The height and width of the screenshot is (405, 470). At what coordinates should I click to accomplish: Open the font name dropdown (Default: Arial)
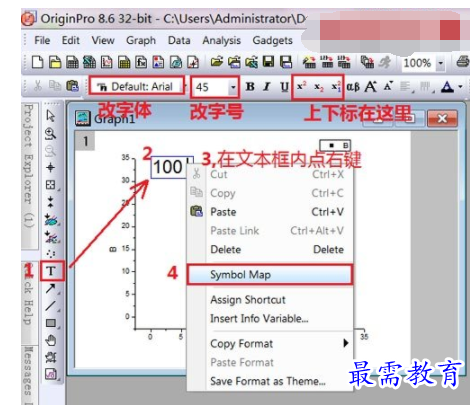tap(137, 87)
